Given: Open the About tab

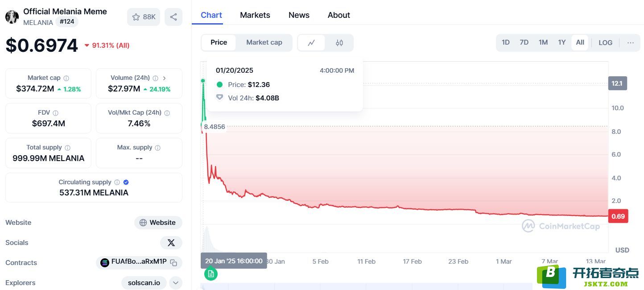Looking at the screenshot, I should [339, 15].
